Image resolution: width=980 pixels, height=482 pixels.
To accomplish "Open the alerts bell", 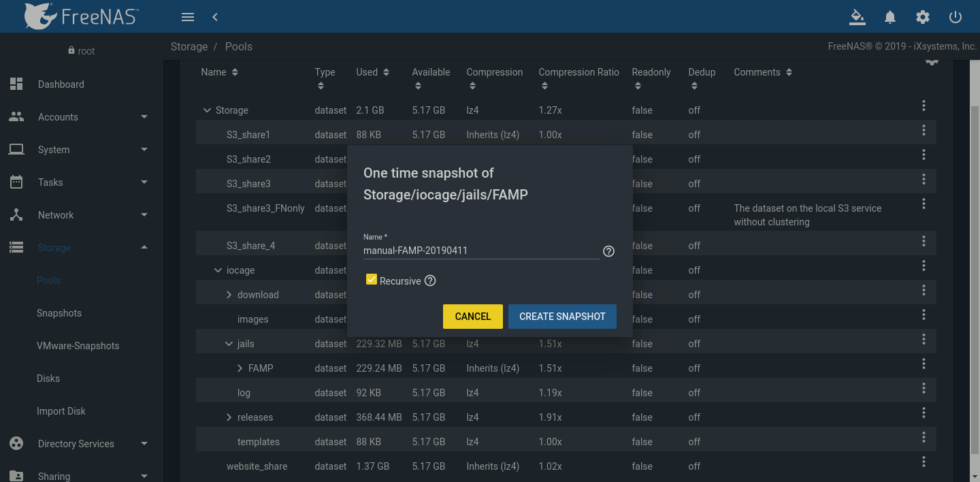I will click(x=890, y=17).
